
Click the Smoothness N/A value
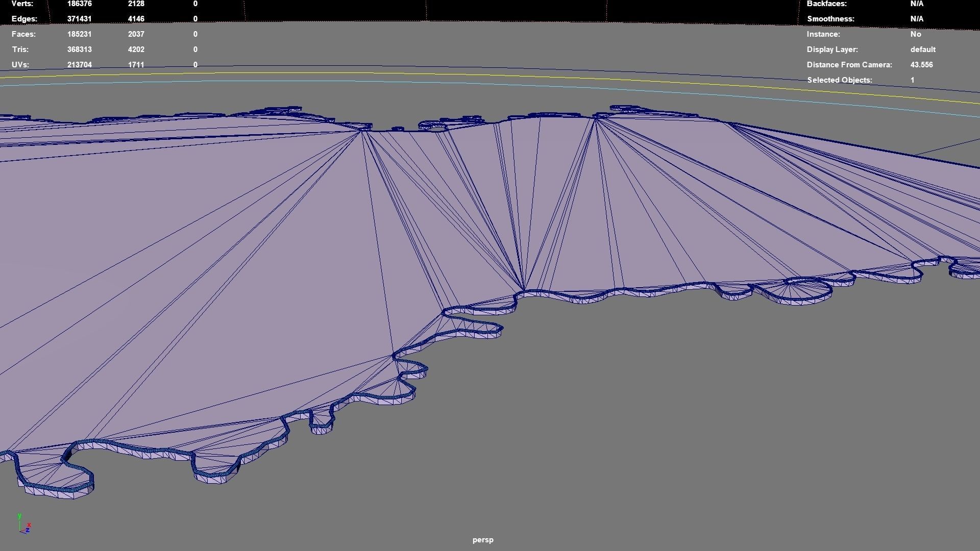(917, 19)
